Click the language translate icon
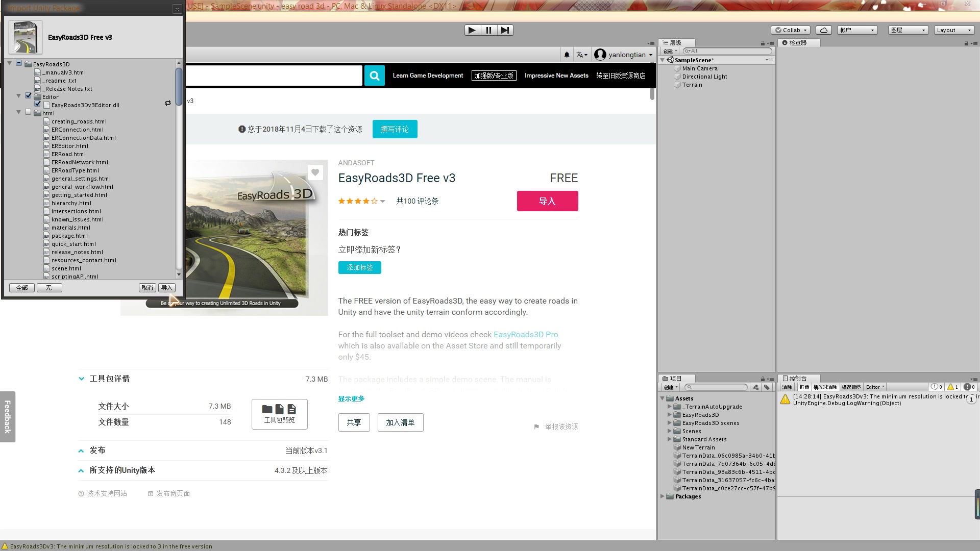The image size is (980, 551). pos(581,55)
